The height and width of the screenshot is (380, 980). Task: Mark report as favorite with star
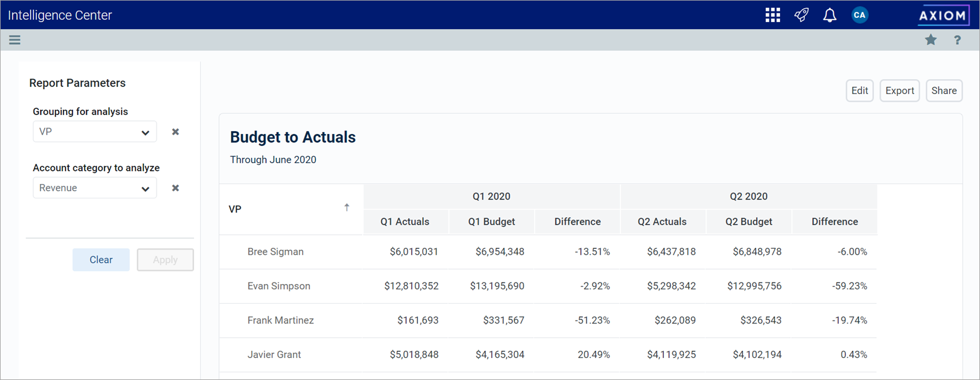(931, 40)
